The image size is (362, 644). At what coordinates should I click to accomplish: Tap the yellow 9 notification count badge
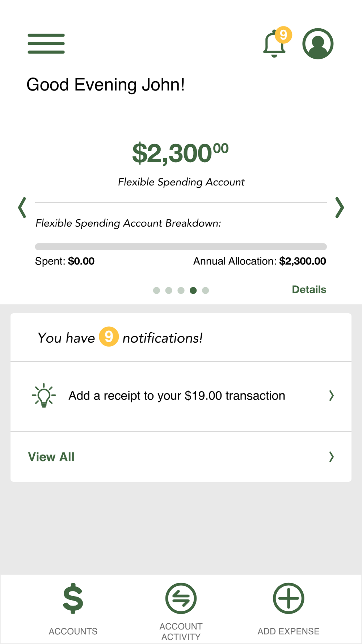click(x=109, y=337)
